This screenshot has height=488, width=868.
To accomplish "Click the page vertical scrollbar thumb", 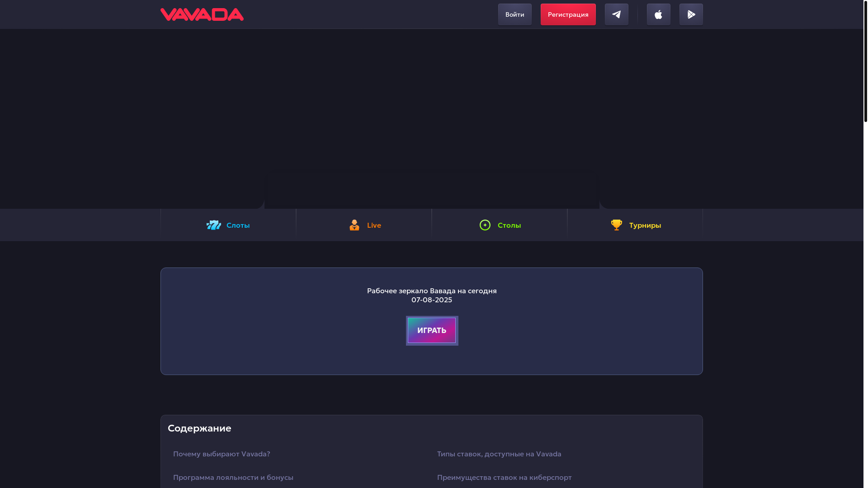I will click(x=865, y=61).
